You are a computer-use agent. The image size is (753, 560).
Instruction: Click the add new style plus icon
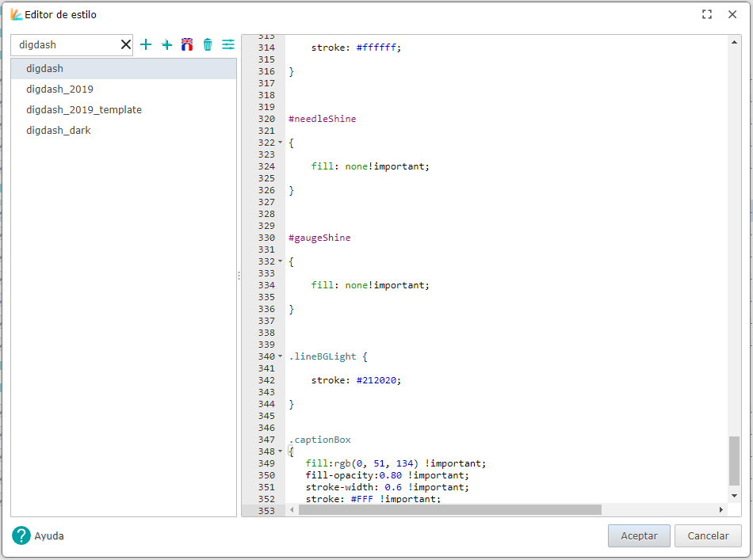pyautogui.click(x=146, y=44)
